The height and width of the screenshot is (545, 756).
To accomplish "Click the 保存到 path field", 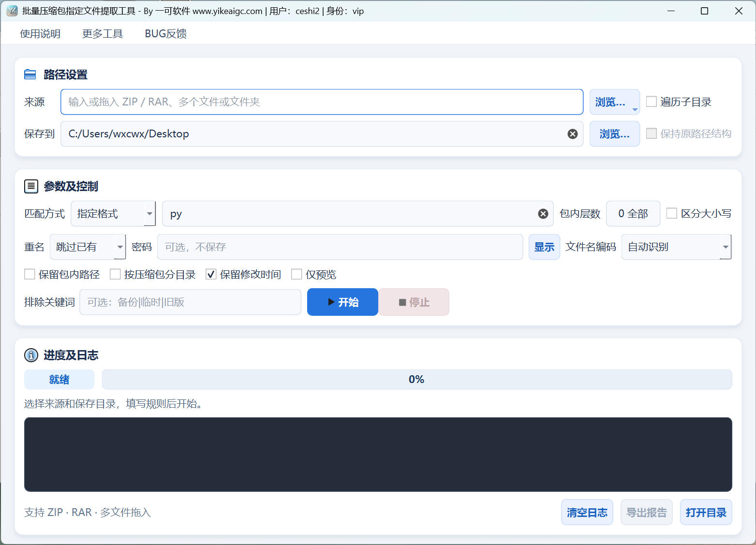I will pyautogui.click(x=322, y=134).
